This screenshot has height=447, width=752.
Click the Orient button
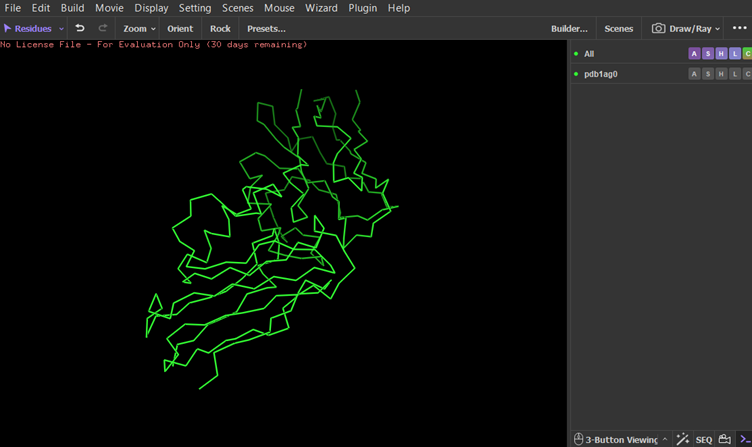click(180, 29)
